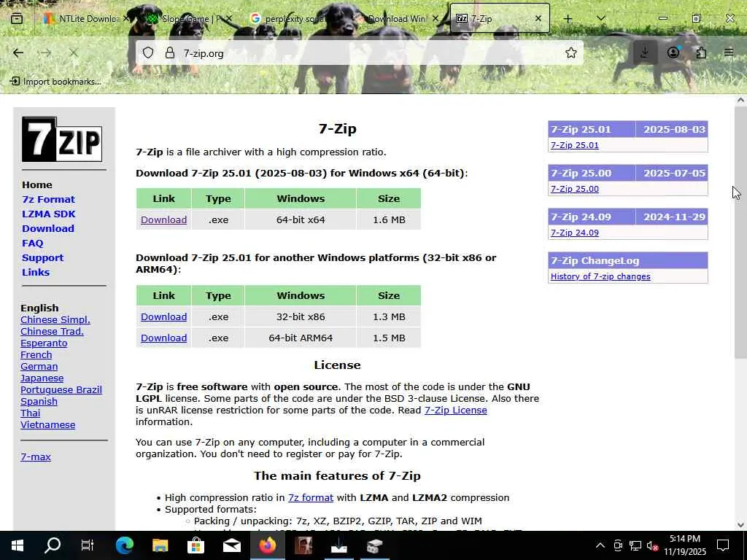The width and height of the screenshot is (747, 560).
Task: Switch language to Spanish
Action: 39,402
